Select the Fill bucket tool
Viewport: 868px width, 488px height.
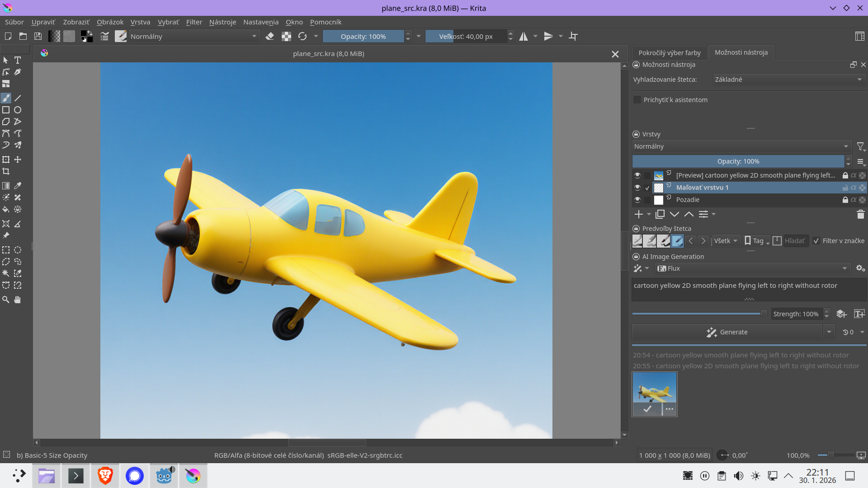tap(6, 209)
